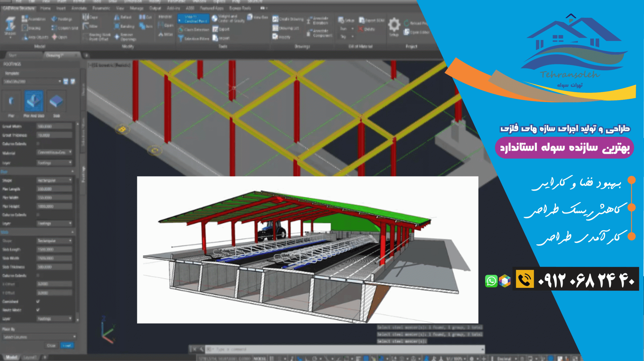Open the Setup gear icon
644x361 pixels.
coord(394,25)
